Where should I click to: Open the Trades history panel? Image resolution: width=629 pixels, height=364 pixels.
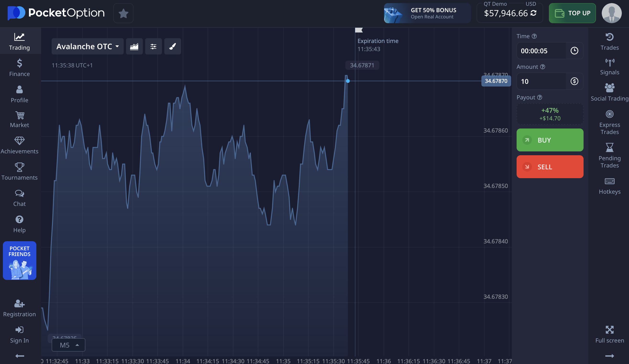(609, 42)
